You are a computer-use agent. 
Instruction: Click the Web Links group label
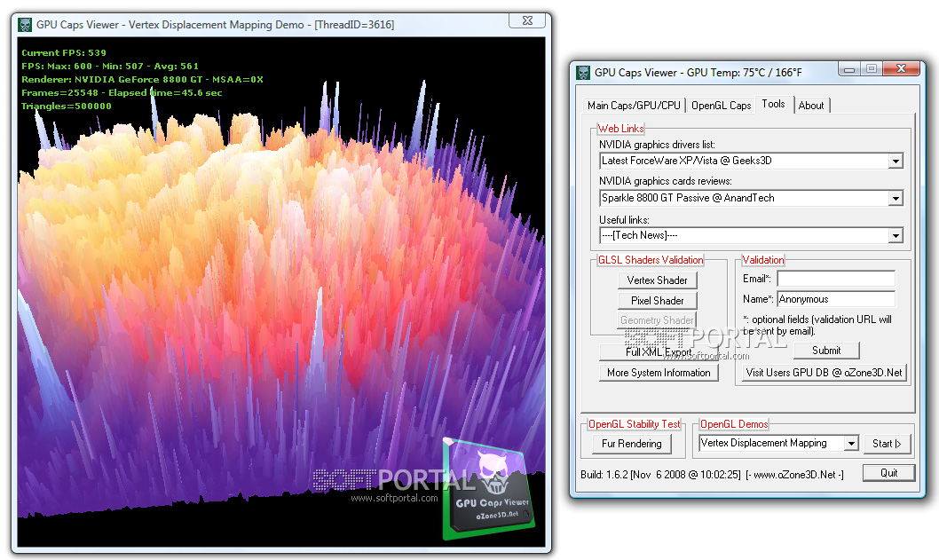tap(620, 128)
